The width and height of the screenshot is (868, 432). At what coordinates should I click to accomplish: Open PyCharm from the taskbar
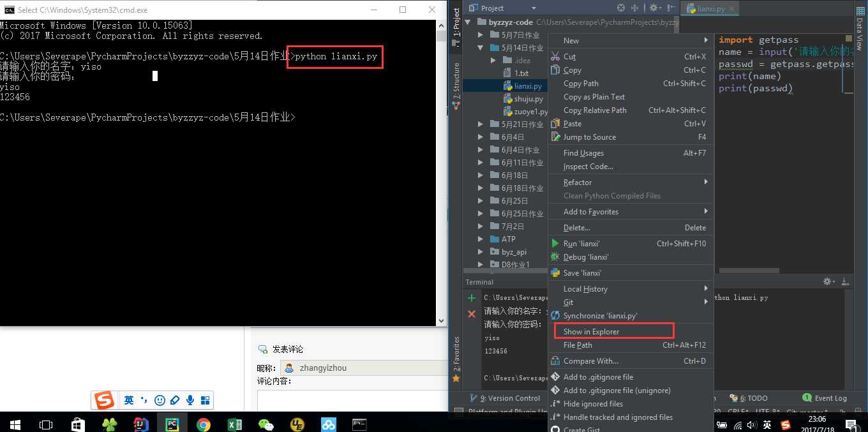pos(172,424)
